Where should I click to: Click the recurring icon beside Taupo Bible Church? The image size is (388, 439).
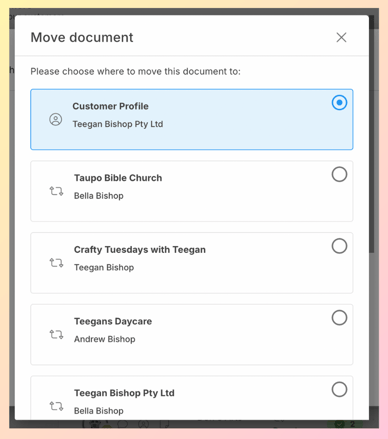[56, 191]
